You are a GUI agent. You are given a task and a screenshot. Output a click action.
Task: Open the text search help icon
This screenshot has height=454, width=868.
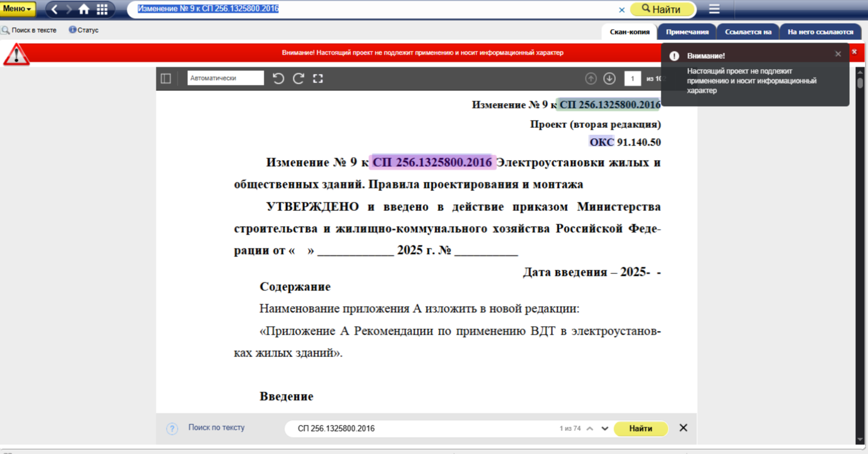[x=172, y=429]
